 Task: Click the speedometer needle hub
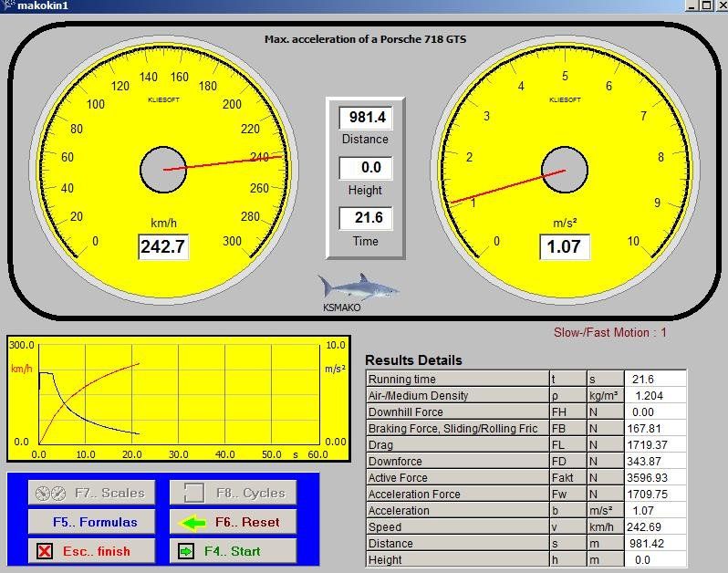[163, 170]
